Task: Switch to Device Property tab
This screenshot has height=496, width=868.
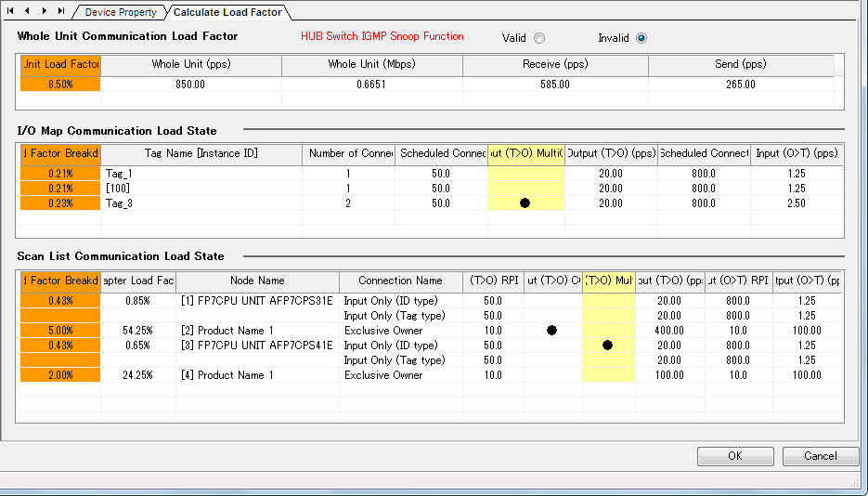Action: pos(121,13)
